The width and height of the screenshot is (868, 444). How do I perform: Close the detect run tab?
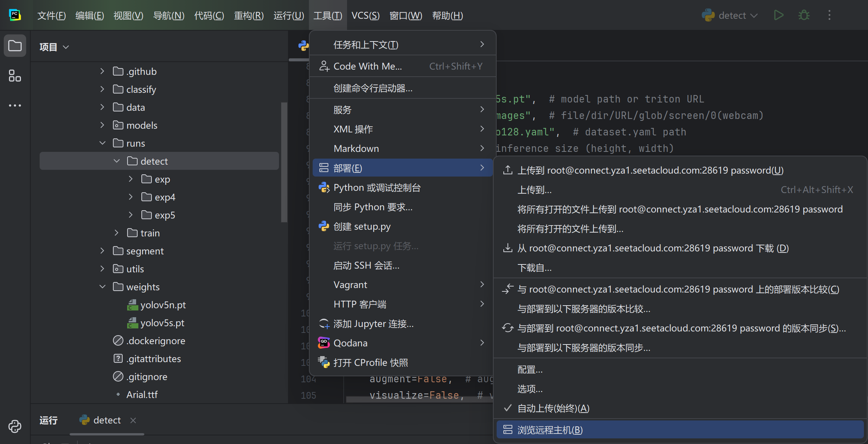click(133, 420)
